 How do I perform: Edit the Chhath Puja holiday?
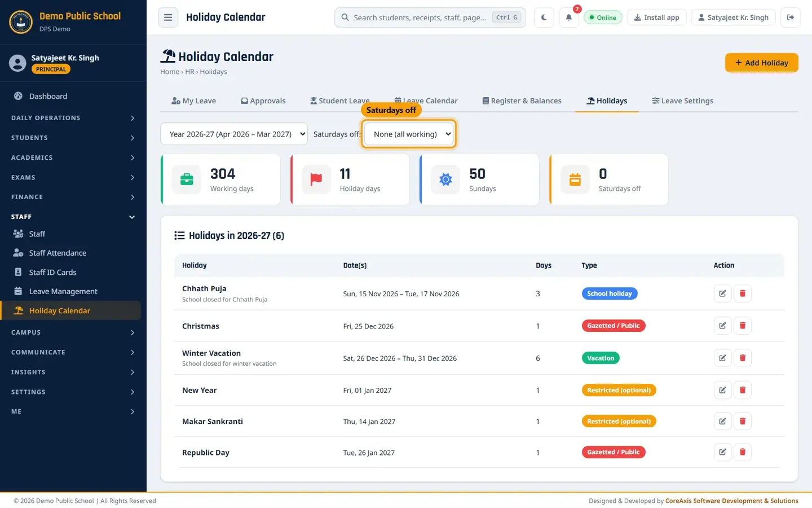point(722,294)
